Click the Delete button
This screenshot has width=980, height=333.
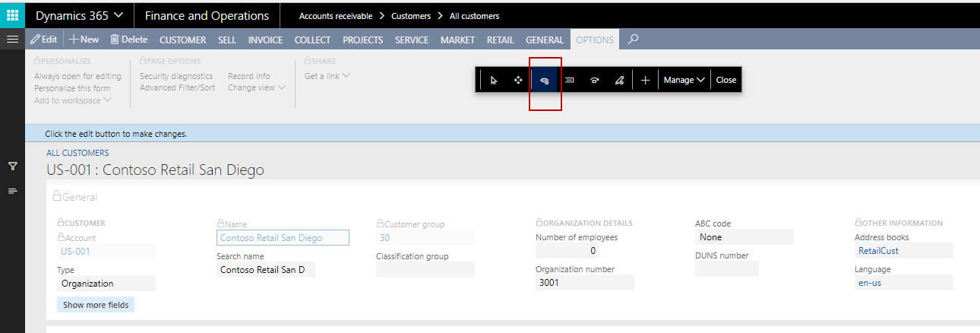128,40
